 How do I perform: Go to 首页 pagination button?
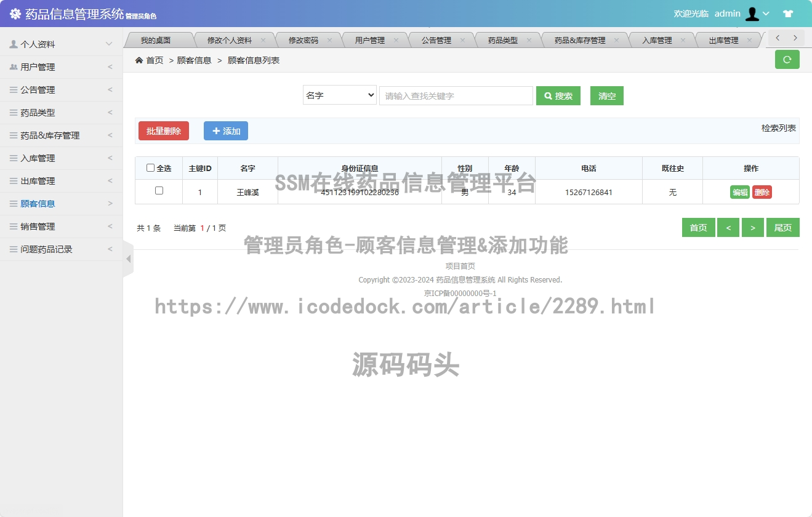(699, 228)
